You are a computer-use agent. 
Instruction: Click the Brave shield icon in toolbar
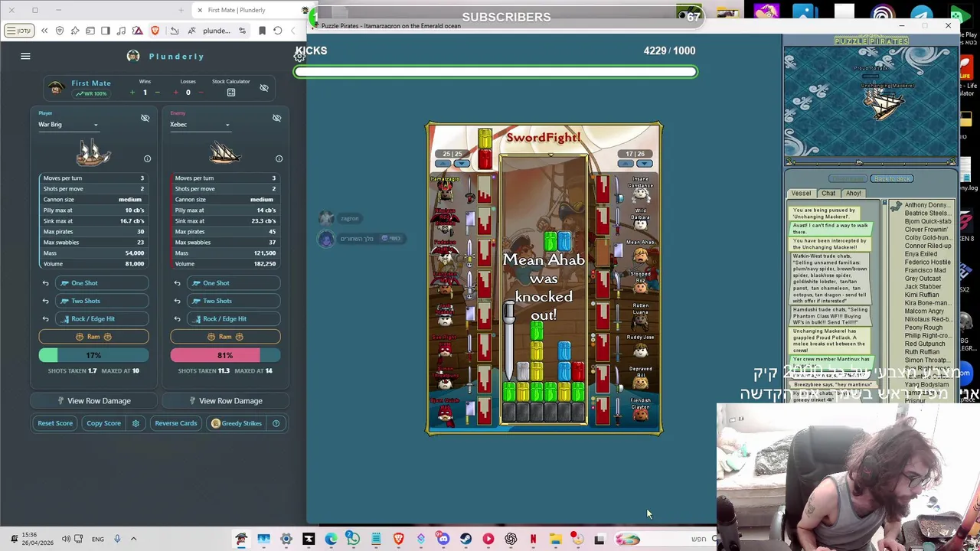(155, 31)
